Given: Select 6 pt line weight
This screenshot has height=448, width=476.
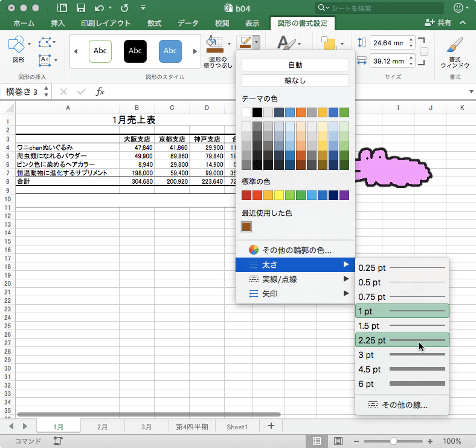Looking at the screenshot, I should [402, 384].
